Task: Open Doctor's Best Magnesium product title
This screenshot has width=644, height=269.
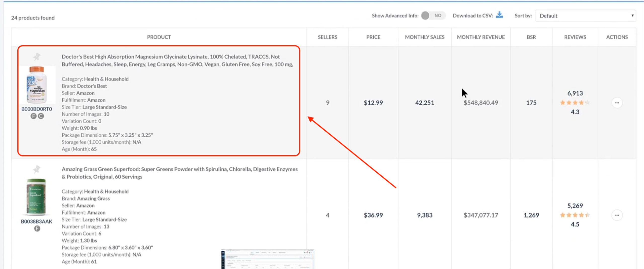Action: (177, 60)
